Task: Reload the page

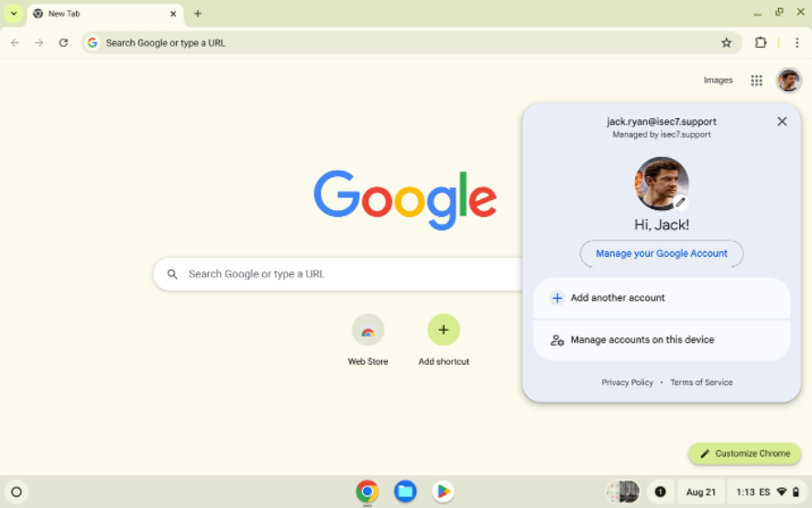Action: point(63,43)
